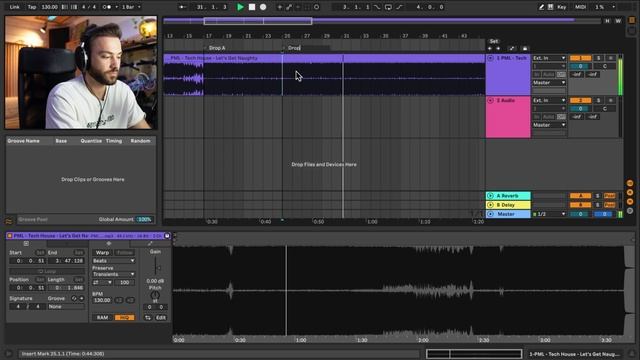Toggle the HiQ sample mode
The width and height of the screenshot is (640, 360).
click(x=124, y=318)
